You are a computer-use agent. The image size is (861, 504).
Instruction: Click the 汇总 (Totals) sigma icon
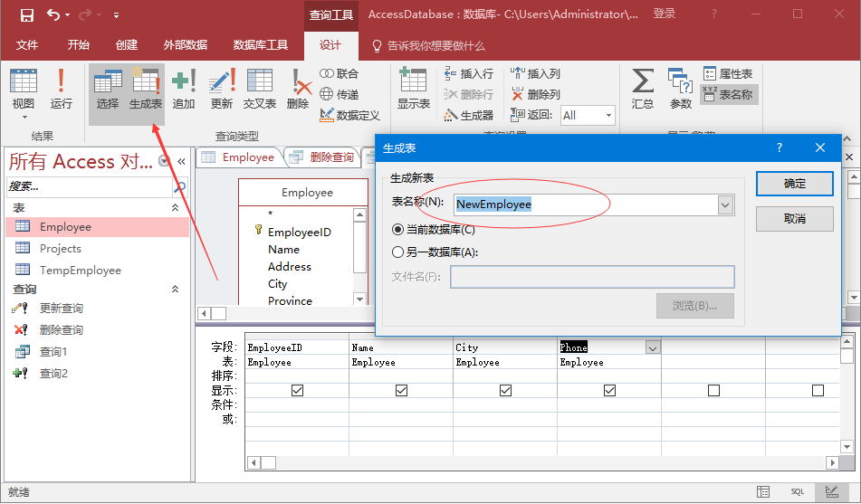click(643, 89)
